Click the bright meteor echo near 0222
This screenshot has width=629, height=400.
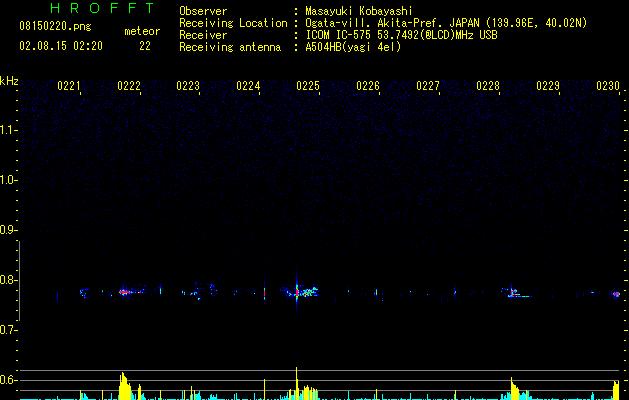click(125, 292)
